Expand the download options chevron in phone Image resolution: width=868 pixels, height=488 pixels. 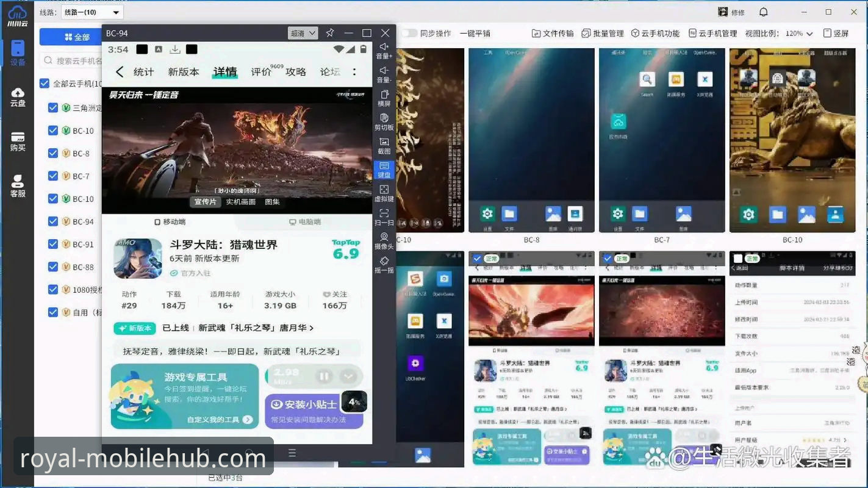pyautogui.click(x=348, y=376)
